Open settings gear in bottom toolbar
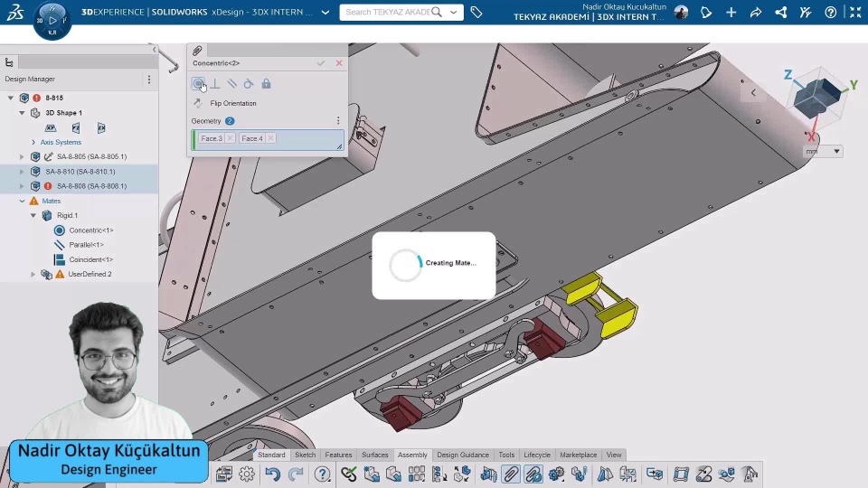Image resolution: width=868 pixels, height=488 pixels. (247, 474)
